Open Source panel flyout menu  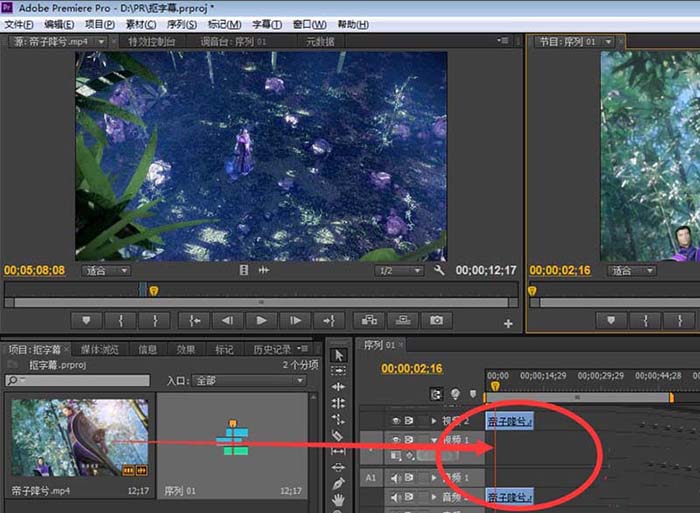(503, 41)
